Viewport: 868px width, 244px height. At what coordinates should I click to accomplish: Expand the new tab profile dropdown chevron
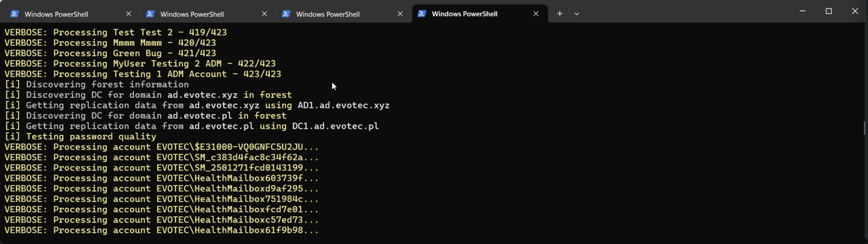576,14
